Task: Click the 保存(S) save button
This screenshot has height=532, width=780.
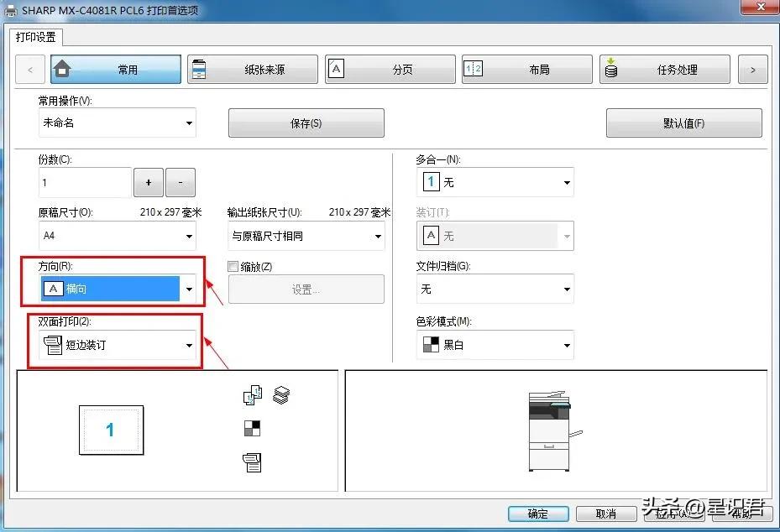Action: tap(306, 123)
